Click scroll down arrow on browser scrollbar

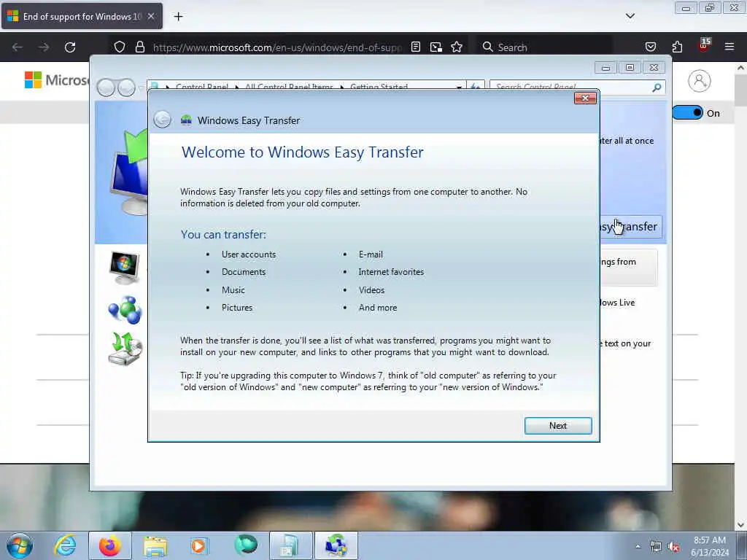(x=740, y=525)
